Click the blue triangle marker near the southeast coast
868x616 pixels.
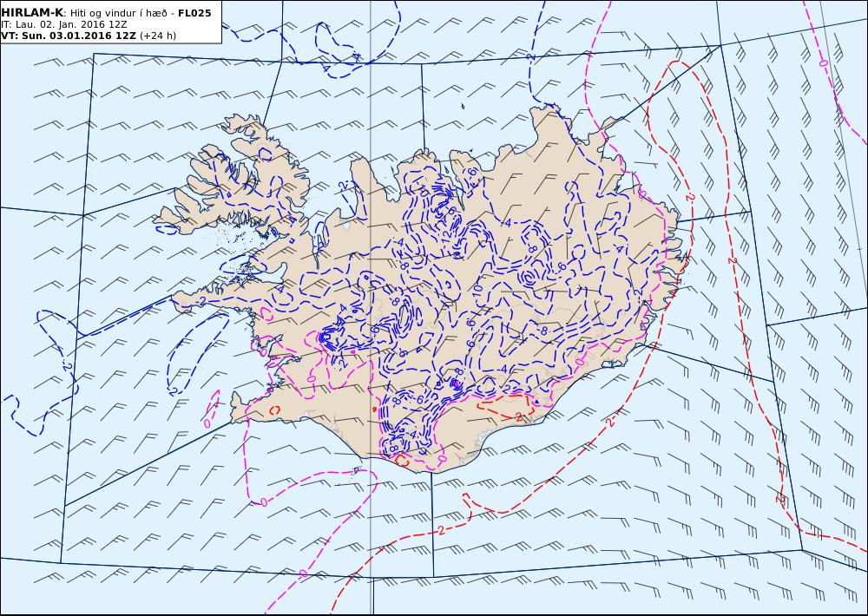pos(536,401)
